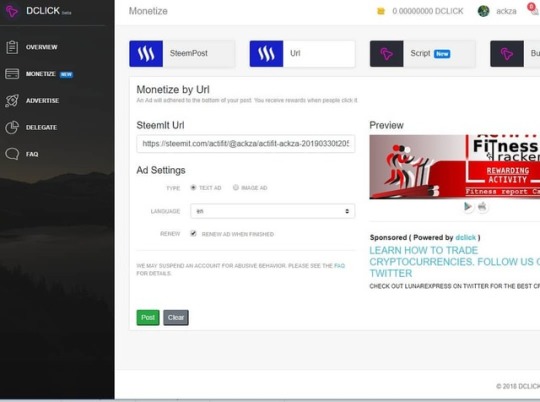This screenshot has height=402, width=540.
Task: Click the notification icon with red badge
Action: click(533, 9)
